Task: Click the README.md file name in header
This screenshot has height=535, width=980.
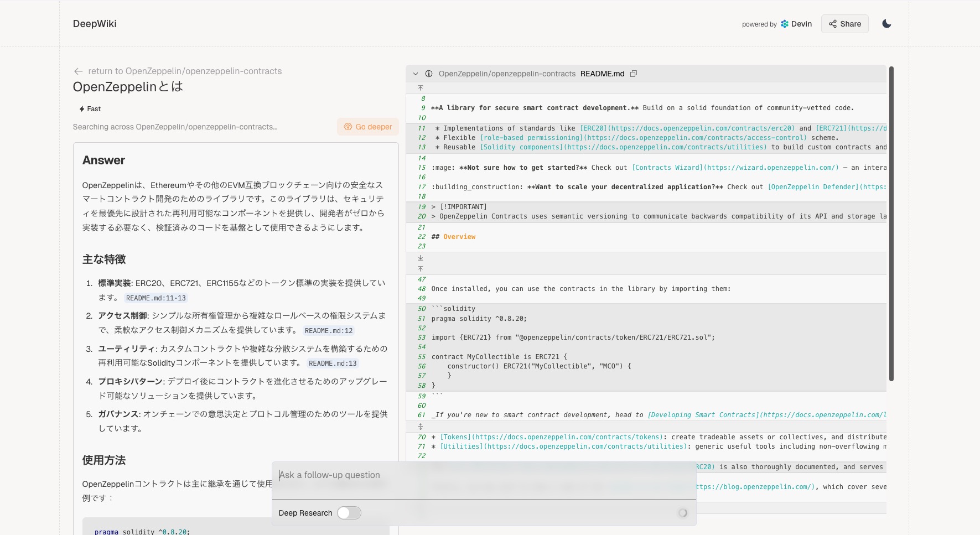Action: click(x=602, y=74)
